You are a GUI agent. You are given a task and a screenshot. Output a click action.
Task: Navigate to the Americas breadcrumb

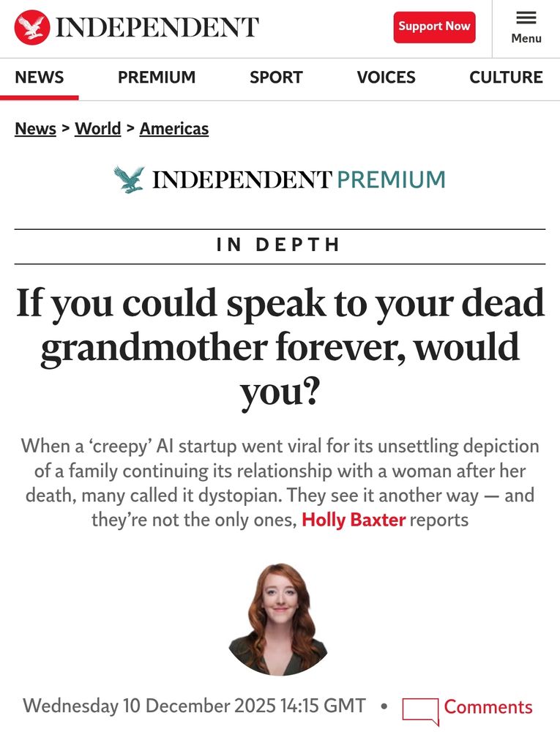(174, 128)
